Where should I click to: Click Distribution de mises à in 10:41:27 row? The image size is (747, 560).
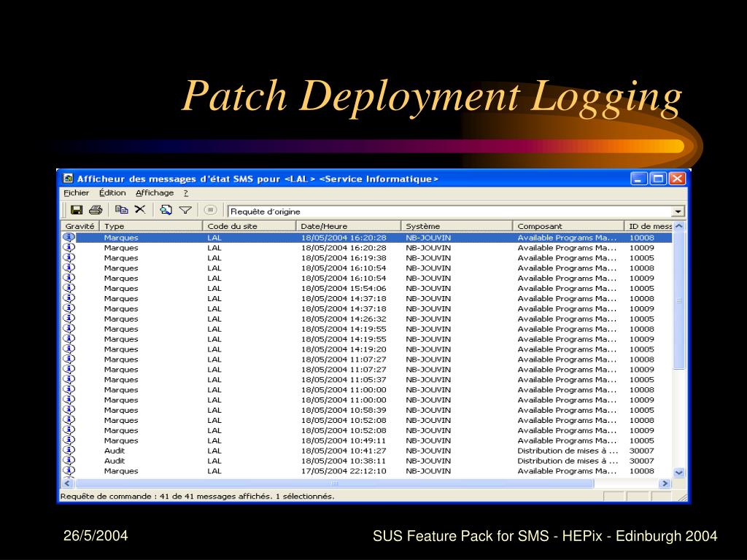coord(568,451)
